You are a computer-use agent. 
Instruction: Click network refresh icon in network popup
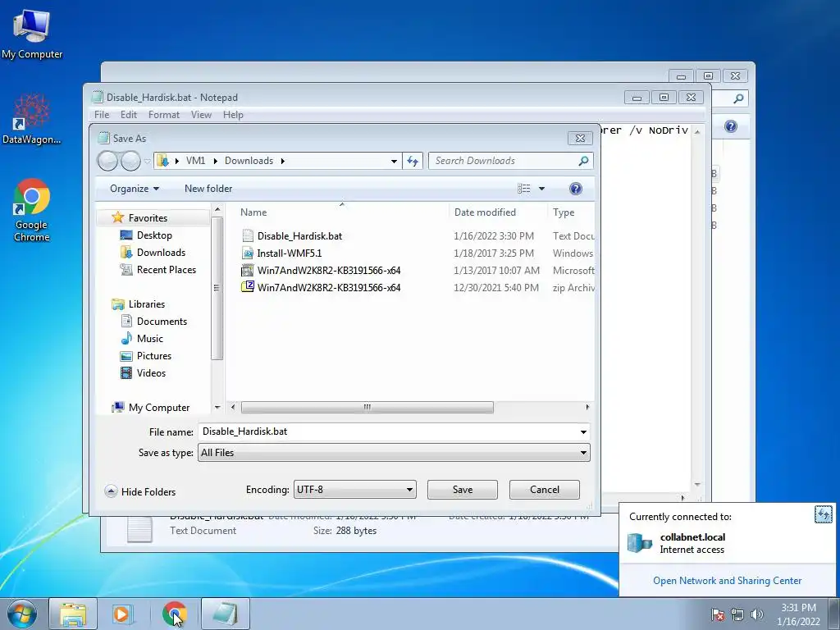coord(823,514)
